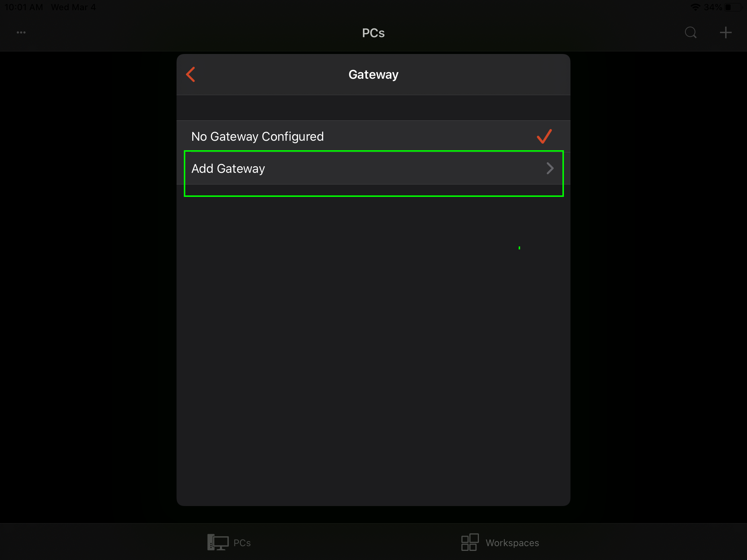Switch to the Workspaces tab label

coord(512,543)
